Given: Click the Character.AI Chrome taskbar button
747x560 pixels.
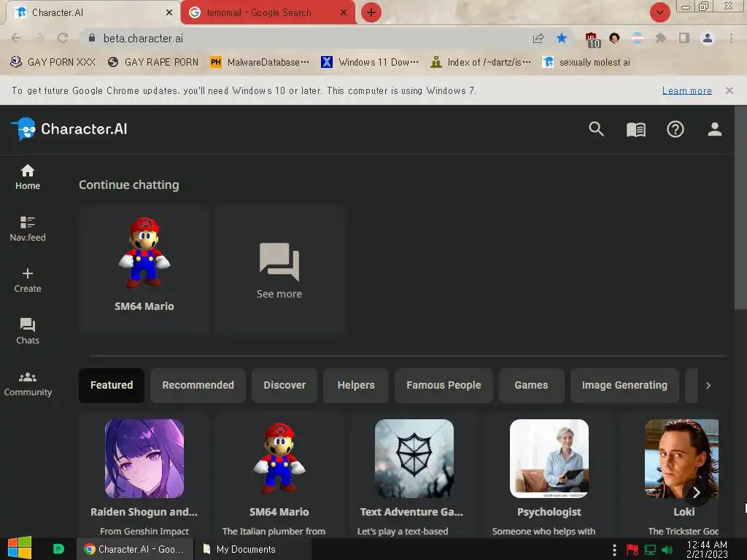Looking at the screenshot, I should tap(135, 549).
